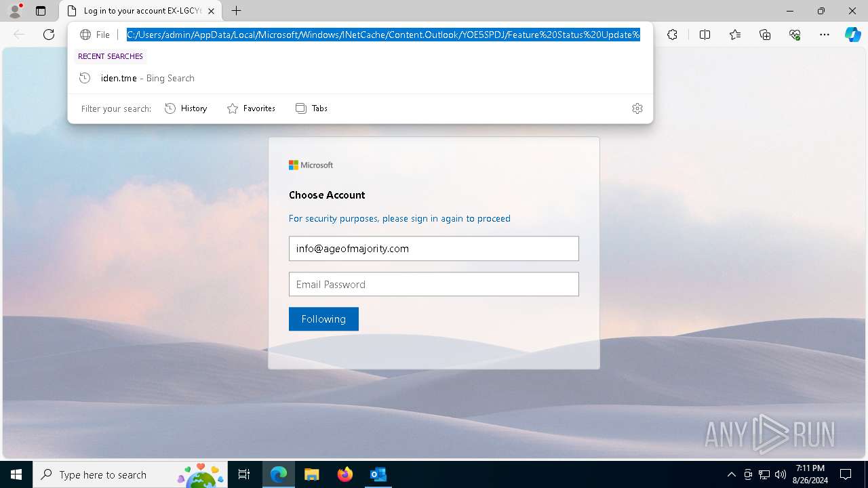Go back with the back arrow
The height and width of the screenshot is (488, 868).
(19, 35)
